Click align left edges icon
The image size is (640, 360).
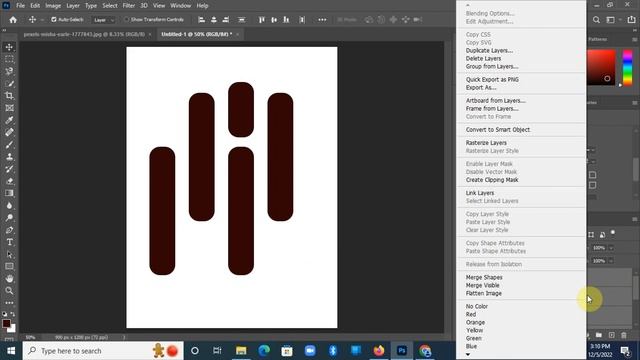[x=201, y=20]
